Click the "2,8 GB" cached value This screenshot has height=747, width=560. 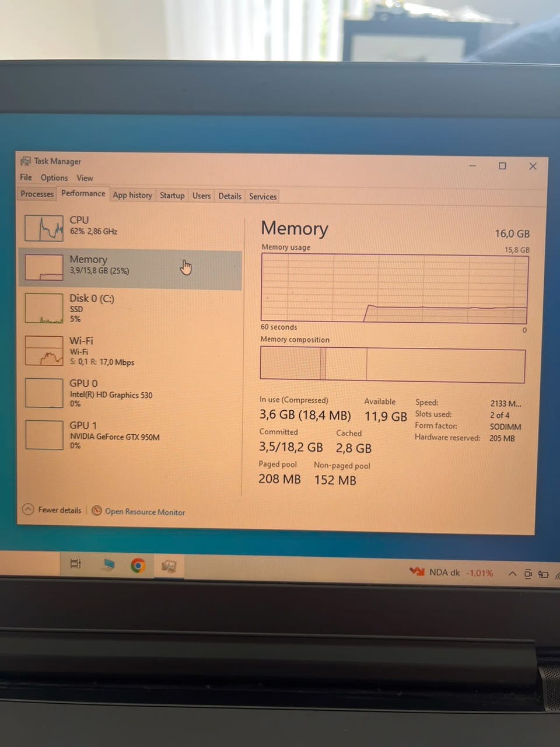[353, 448]
